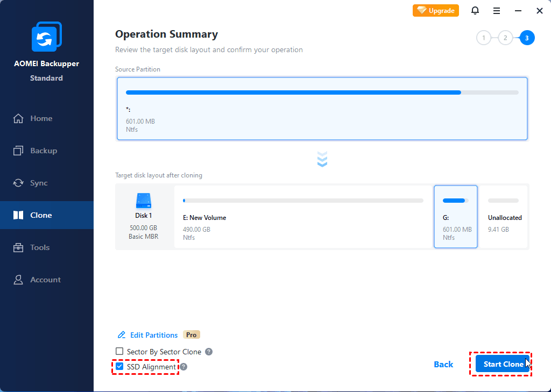This screenshot has width=551, height=392.
Task: Click the 'Operation Summary' heading
Action: (167, 34)
